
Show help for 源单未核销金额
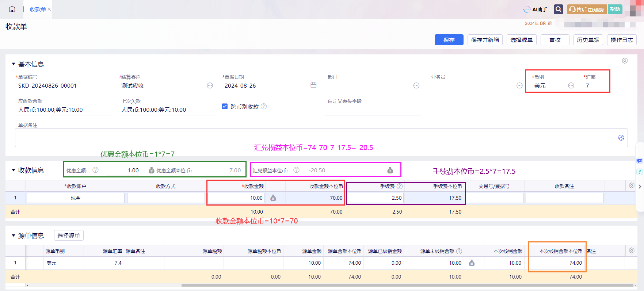459,251
